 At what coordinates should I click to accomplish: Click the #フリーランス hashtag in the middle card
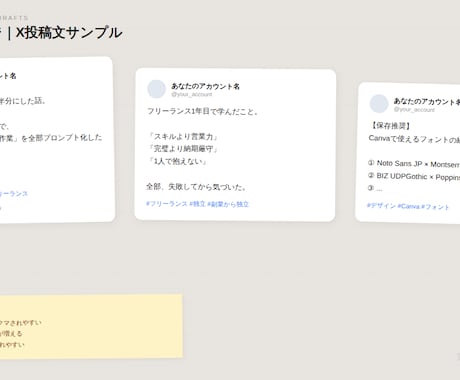tap(167, 203)
